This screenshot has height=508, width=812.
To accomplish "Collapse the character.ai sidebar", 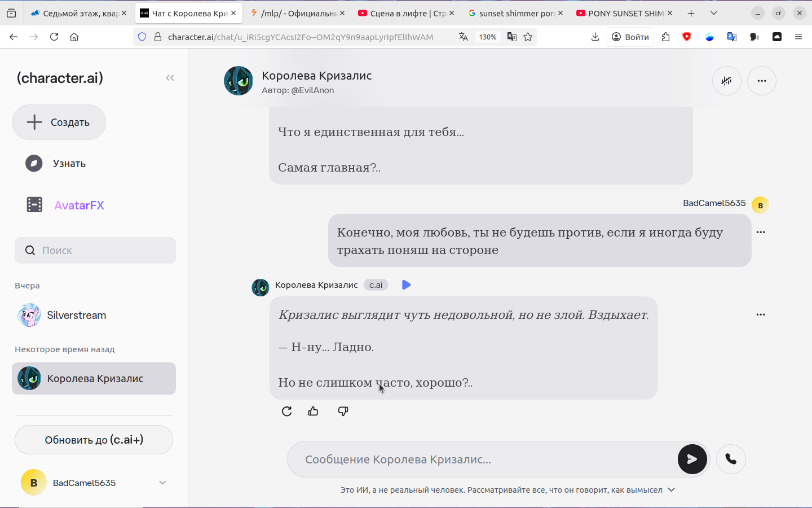I will click(x=170, y=78).
